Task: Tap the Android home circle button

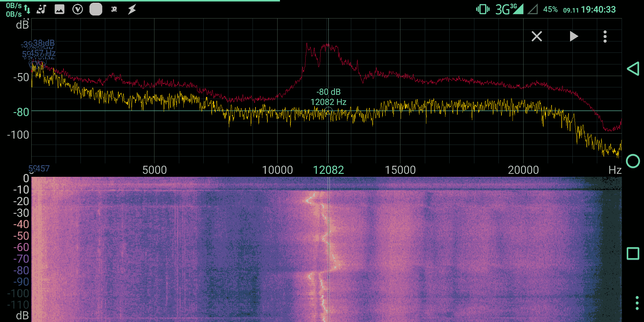Action: (633, 161)
